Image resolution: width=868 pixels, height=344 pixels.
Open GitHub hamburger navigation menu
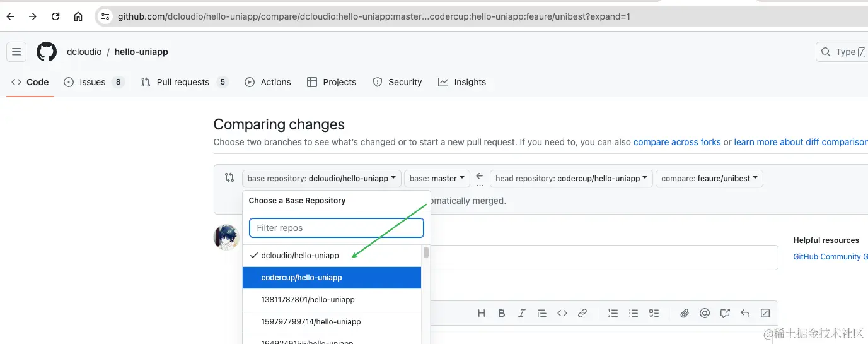click(x=16, y=52)
